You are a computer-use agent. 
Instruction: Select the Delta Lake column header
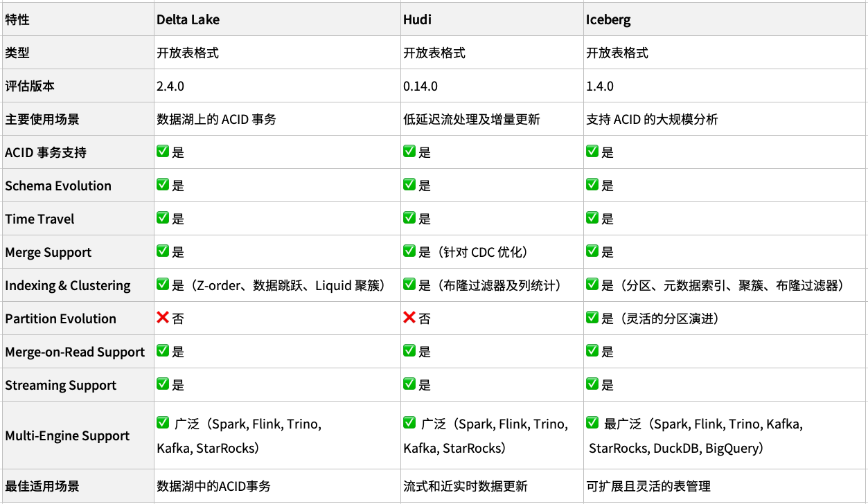point(188,19)
